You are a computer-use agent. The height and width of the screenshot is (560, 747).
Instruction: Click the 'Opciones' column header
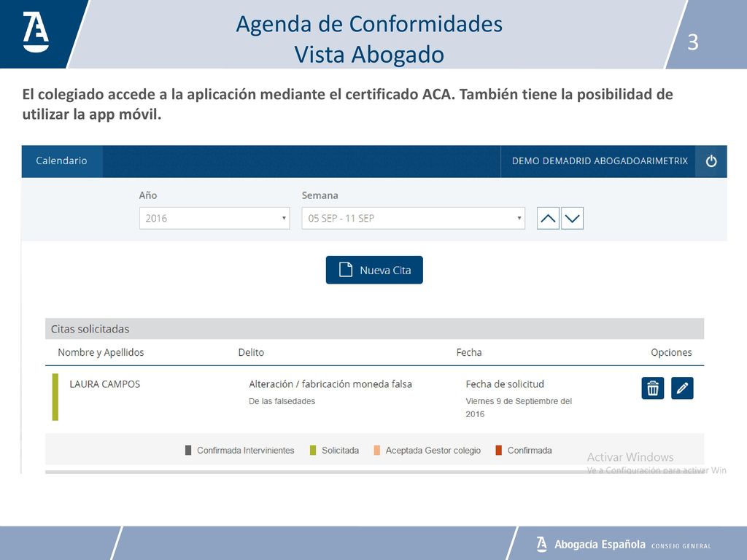point(671,353)
